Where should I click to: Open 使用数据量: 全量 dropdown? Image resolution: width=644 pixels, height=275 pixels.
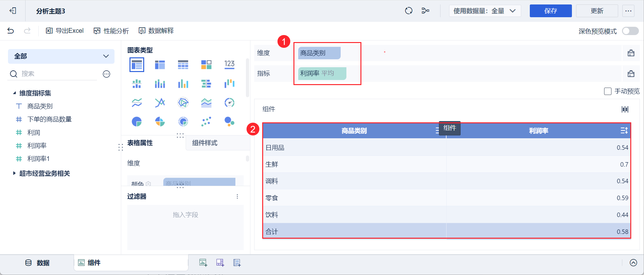[x=485, y=11]
